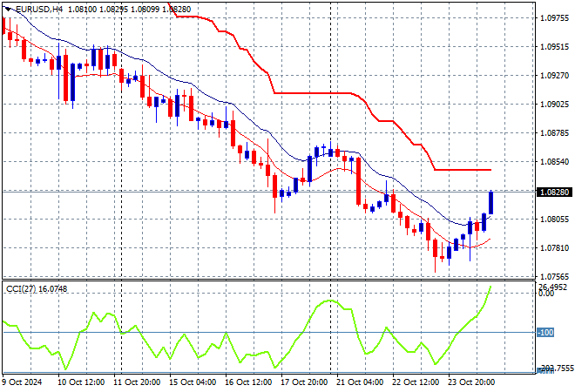The image size is (575, 392).
Task: Click the 16 Oct 12:00 time label
Action: click(x=248, y=382)
